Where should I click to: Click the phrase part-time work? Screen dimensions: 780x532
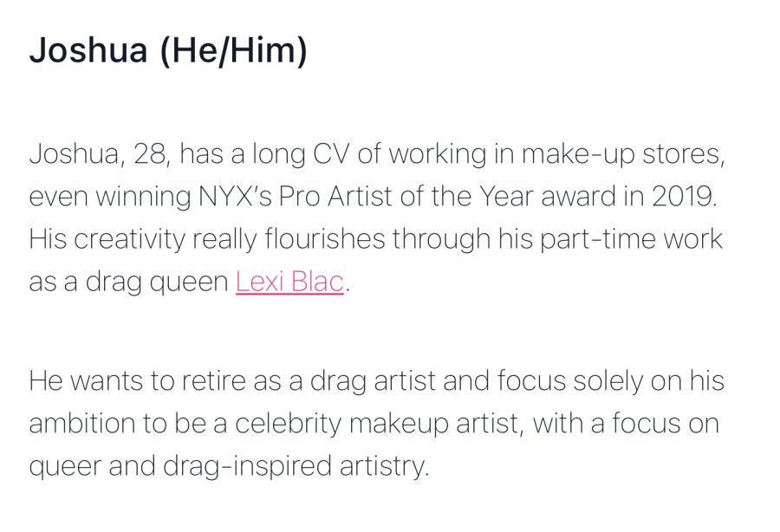point(631,238)
